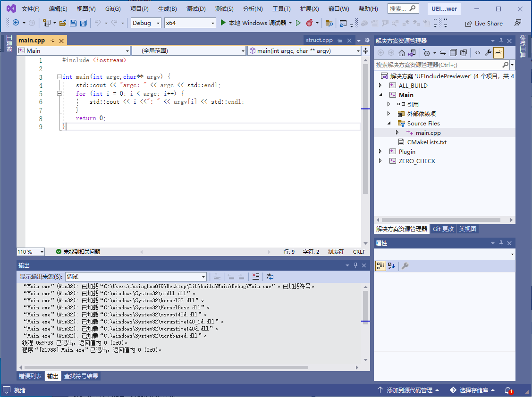Switch to the 错误列表 tab
Screen dimensions: 532x397
[30, 376]
